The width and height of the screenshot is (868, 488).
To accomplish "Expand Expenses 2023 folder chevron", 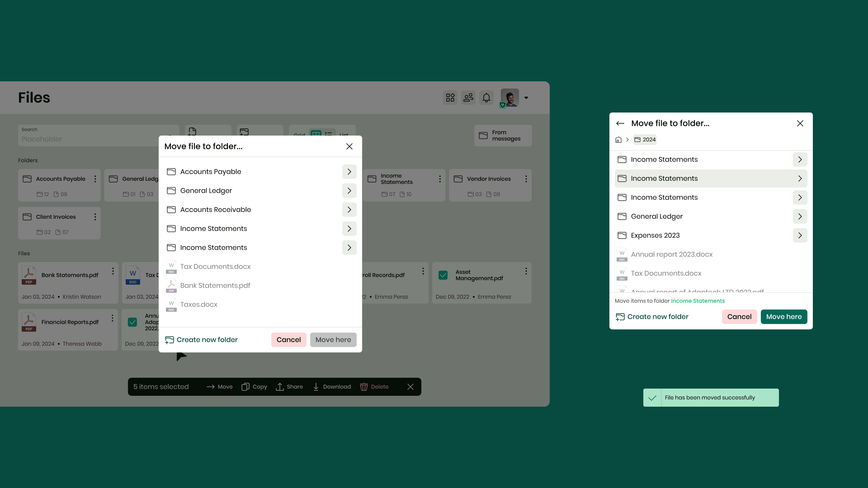I will point(800,235).
